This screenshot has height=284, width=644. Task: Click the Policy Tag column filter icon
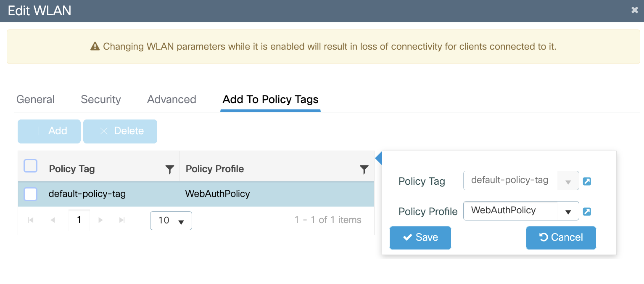pos(169,170)
